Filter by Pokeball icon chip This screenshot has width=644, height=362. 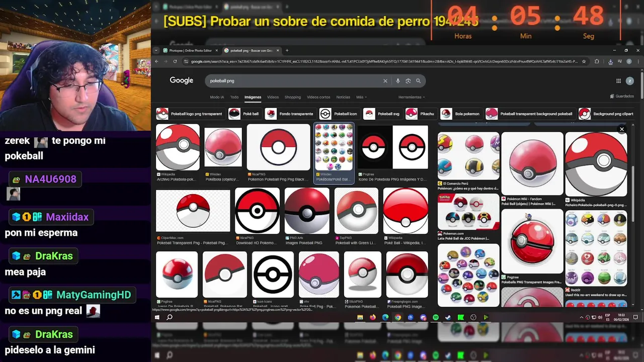339,114
